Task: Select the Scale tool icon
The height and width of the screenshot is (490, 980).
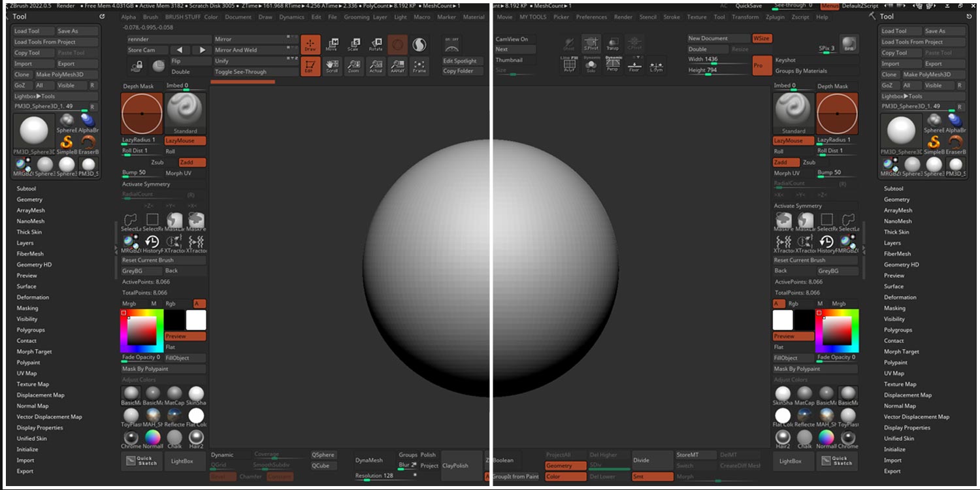Action: point(353,44)
